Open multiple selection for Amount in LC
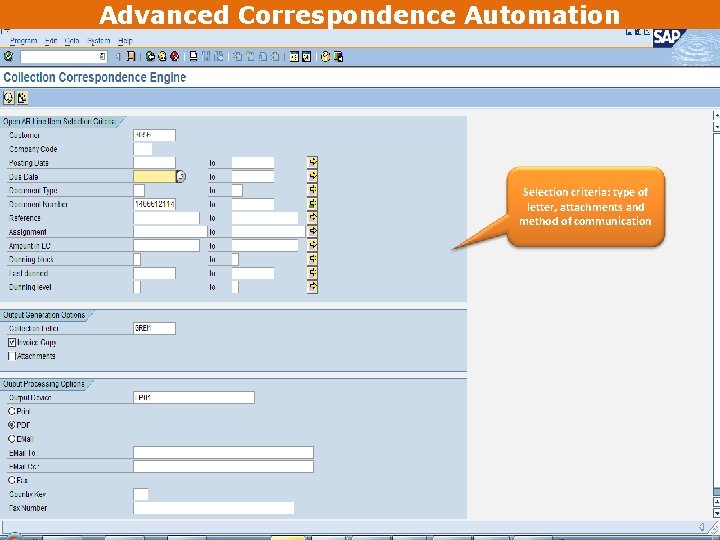Viewport: 720px width, 540px height. [312, 245]
